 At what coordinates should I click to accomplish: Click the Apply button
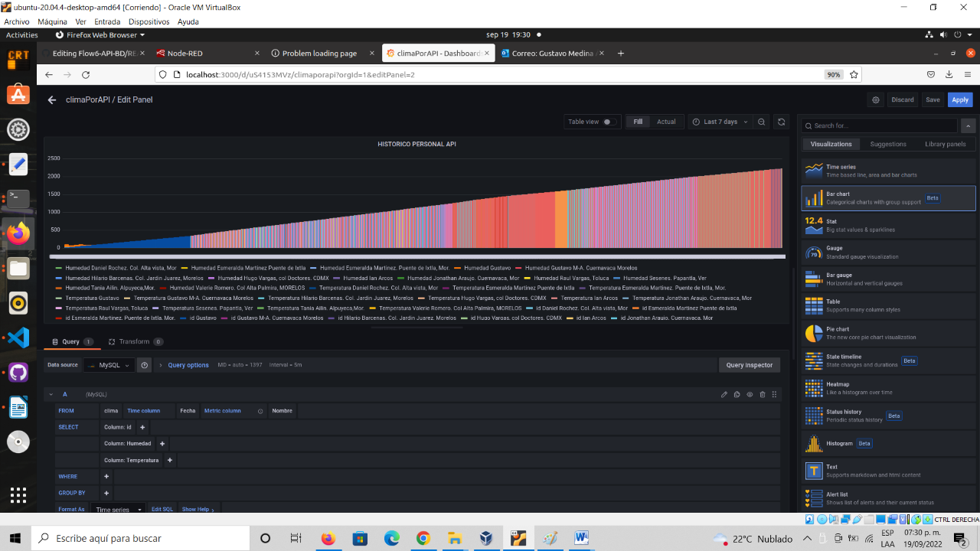click(x=959, y=99)
